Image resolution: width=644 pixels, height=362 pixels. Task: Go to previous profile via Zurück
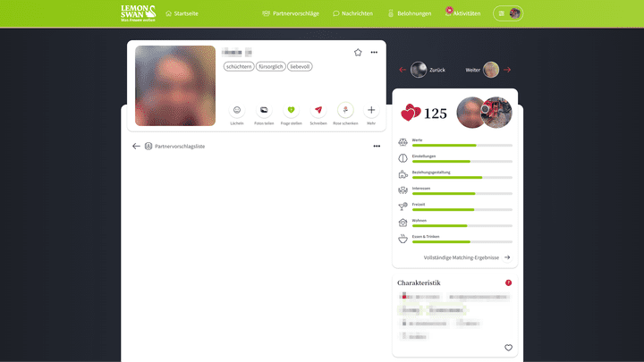pos(428,70)
